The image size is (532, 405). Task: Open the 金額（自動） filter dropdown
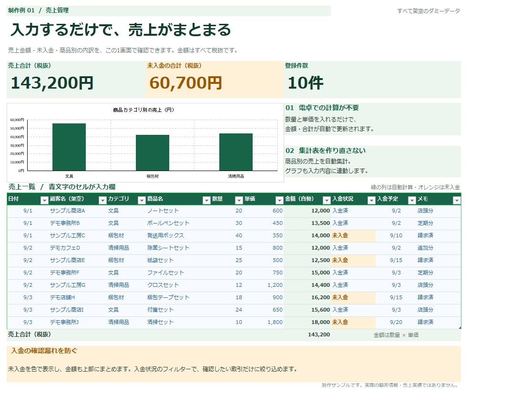tap(327, 201)
